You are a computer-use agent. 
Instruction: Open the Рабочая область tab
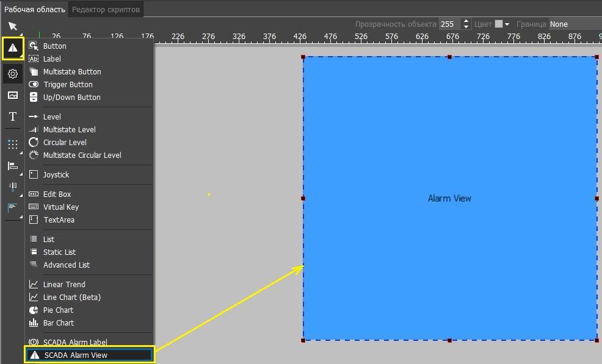click(x=34, y=9)
